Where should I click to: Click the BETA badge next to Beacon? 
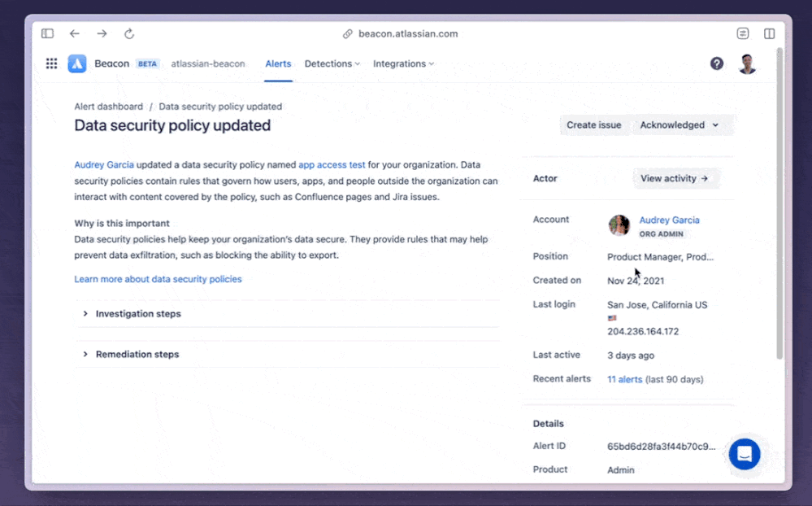pos(148,63)
